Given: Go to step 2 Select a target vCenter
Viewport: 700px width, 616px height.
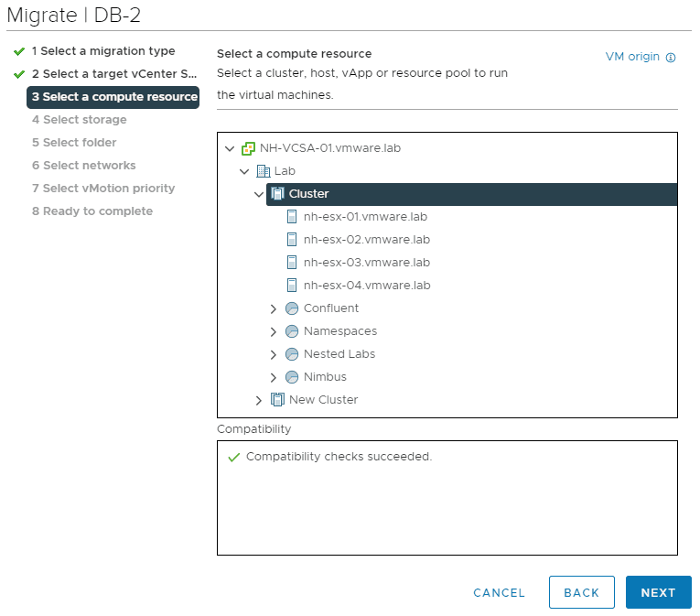Looking at the screenshot, I should 113,74.
